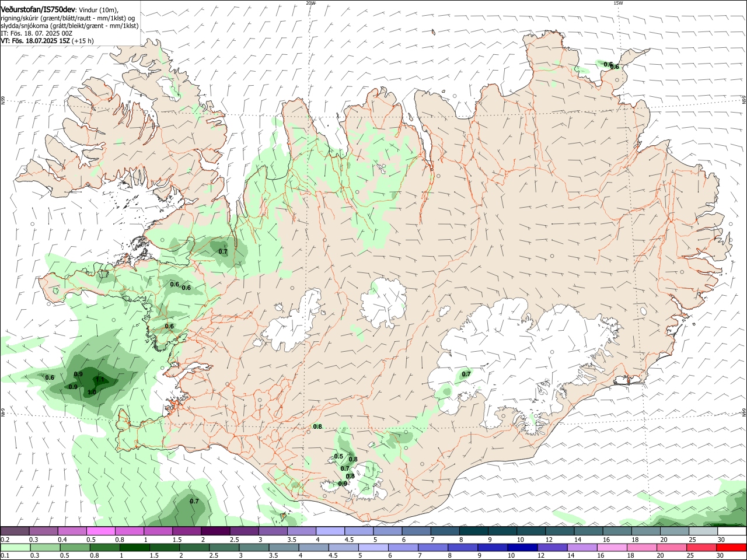Viewport: 747px width, 560px height.
Task: Select upper-row swatch between 16 and 18
Action: pyautogui.click(x=617, y=531)
